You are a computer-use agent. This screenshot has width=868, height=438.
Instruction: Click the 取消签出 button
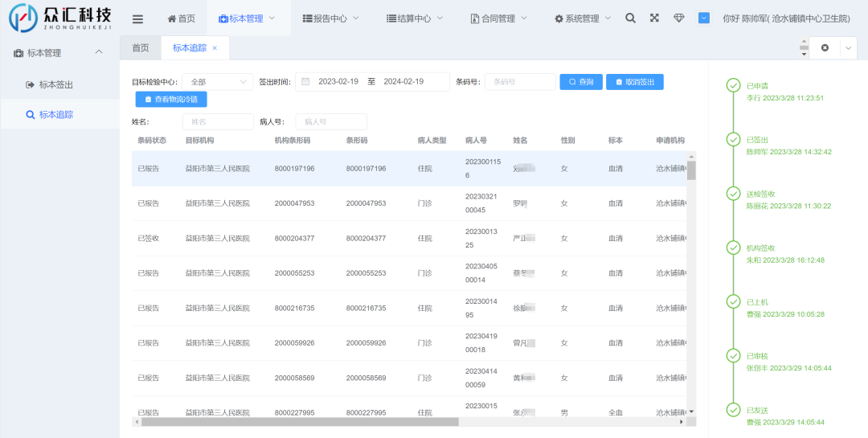pos(635,81)
